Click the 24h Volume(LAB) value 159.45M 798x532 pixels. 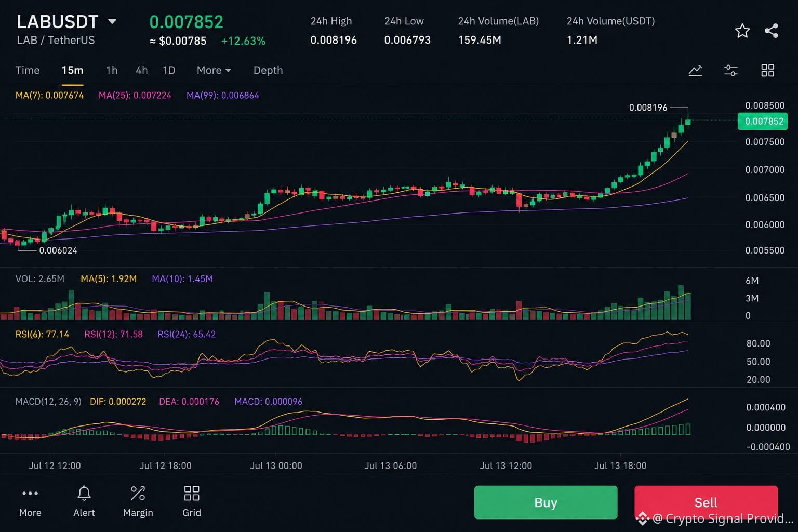pos(480,40)
